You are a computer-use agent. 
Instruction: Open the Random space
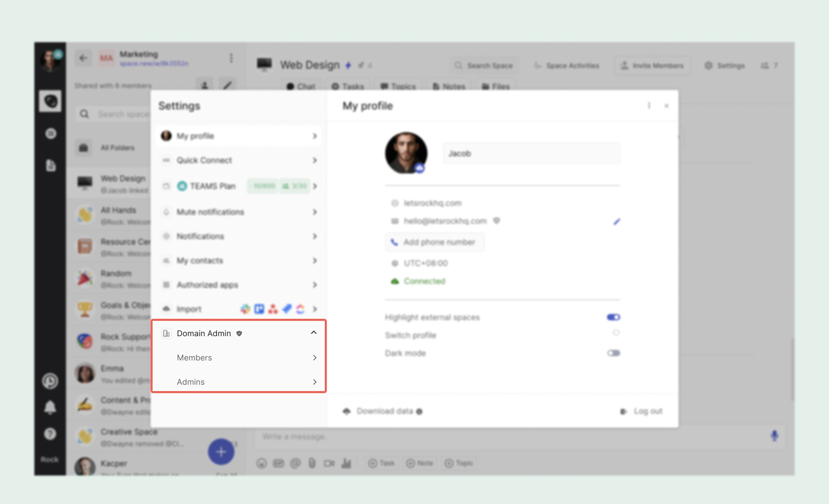[109, 279]
